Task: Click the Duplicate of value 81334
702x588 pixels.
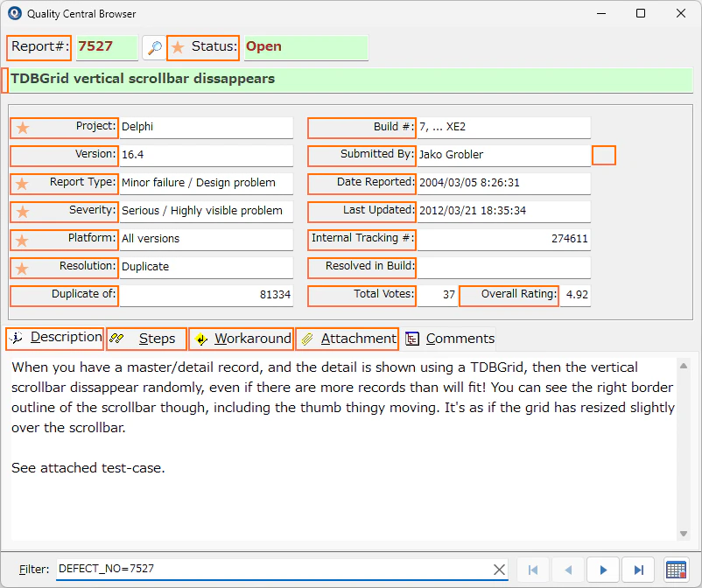Action: (207, 296)
